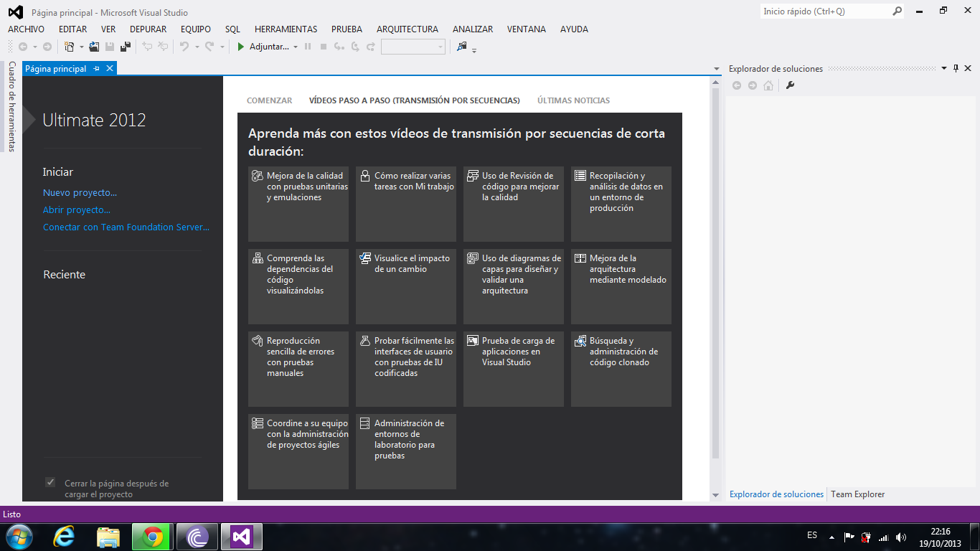Open video 'Administración de entornos de laboratorio'

coord(406,451)
